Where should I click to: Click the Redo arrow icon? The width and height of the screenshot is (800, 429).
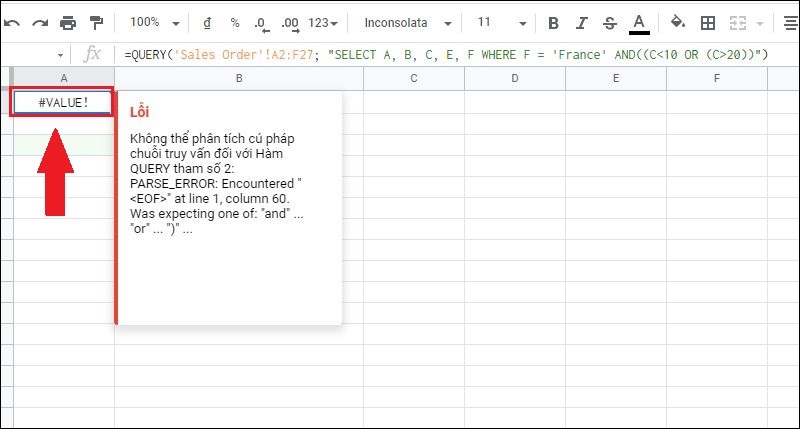(40, 23)
